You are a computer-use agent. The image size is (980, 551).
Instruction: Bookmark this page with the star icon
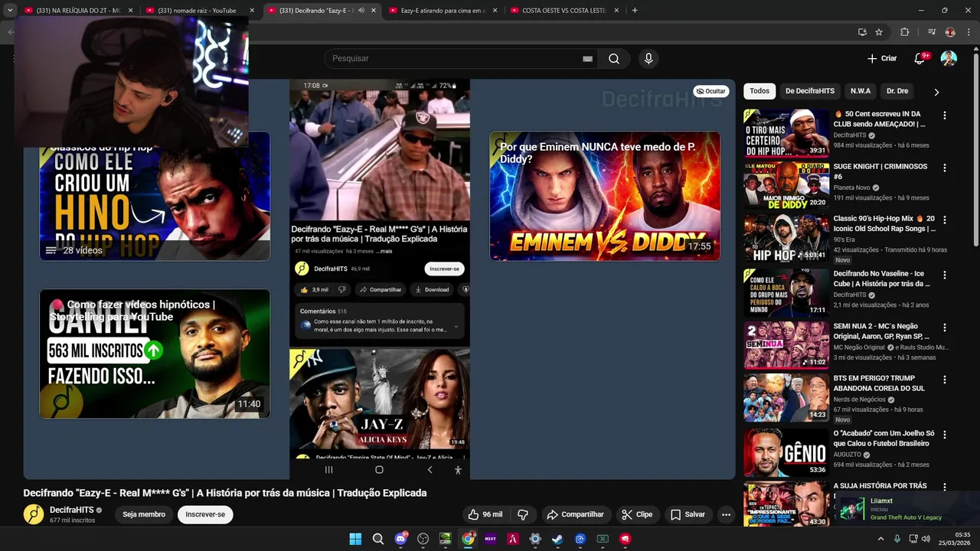[x=879, y=32]
